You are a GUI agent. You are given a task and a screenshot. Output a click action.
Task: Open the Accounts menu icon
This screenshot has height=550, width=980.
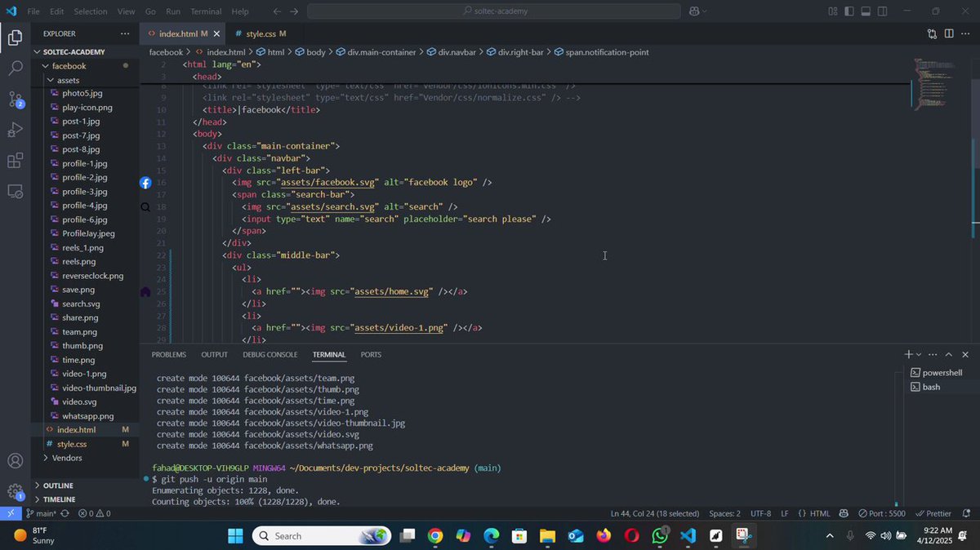(x=15, y=461)
